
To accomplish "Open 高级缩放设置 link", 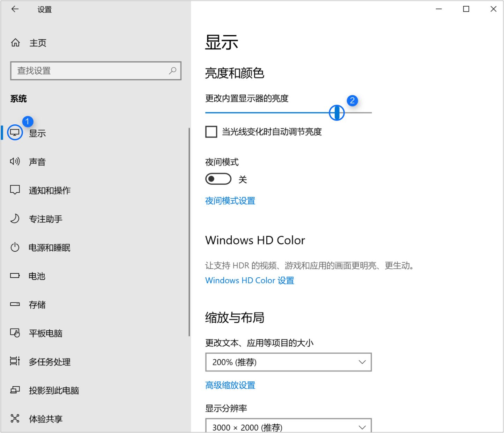I will pos(230,385).
